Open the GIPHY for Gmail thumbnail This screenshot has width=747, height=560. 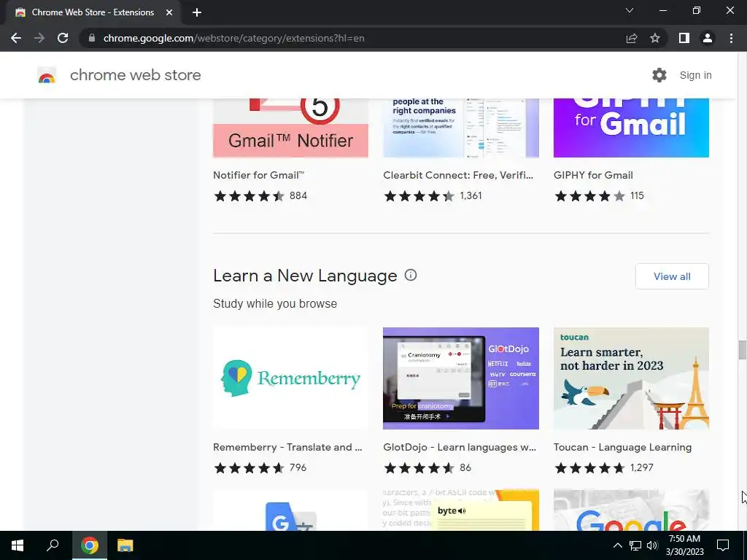[631, 128]
